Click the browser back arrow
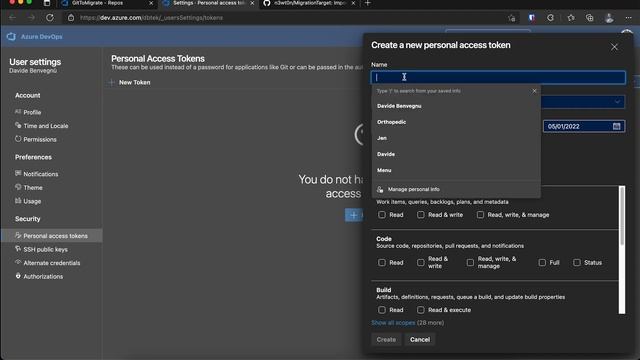The image size is (640, 360). [13, 18]
